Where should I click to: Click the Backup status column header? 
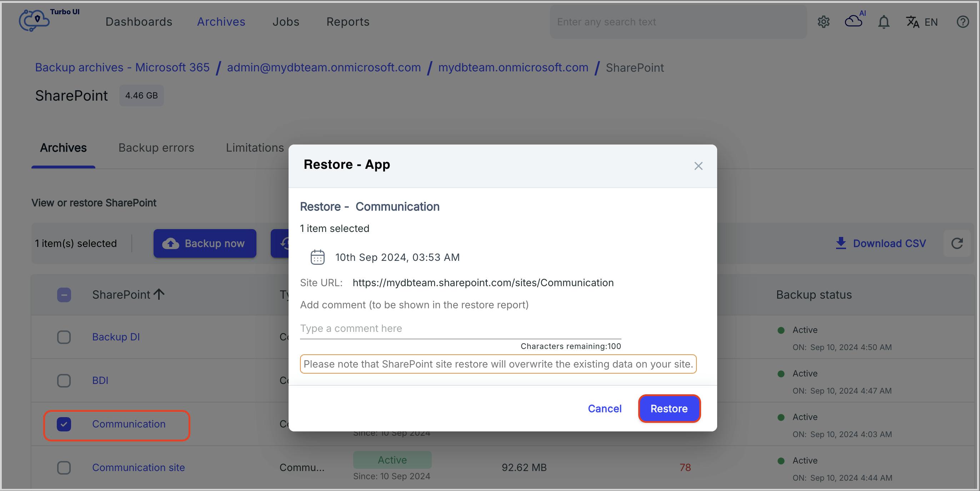[814, 294]
